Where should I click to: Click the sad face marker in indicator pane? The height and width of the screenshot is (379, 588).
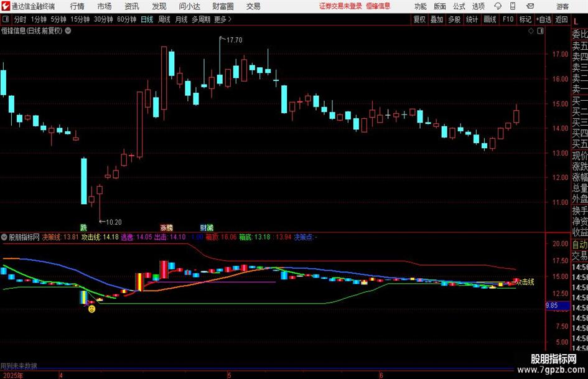pos(91,309)
